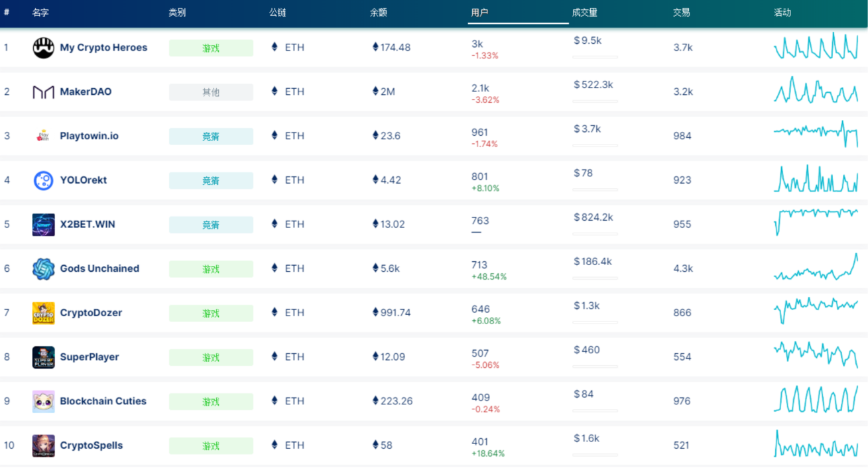
Task: Click the transactions value 4.3k
Action: (x=683, y=268)
